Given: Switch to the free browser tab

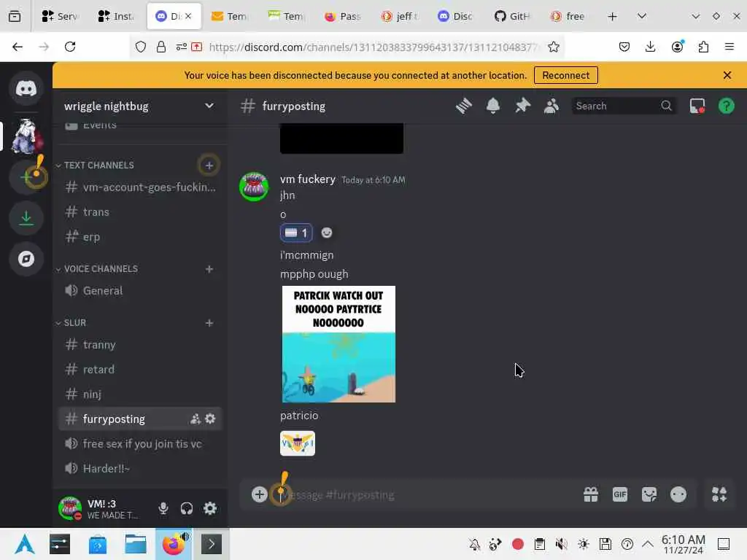Looking at the screenshot, I should (x=569, y=16).
